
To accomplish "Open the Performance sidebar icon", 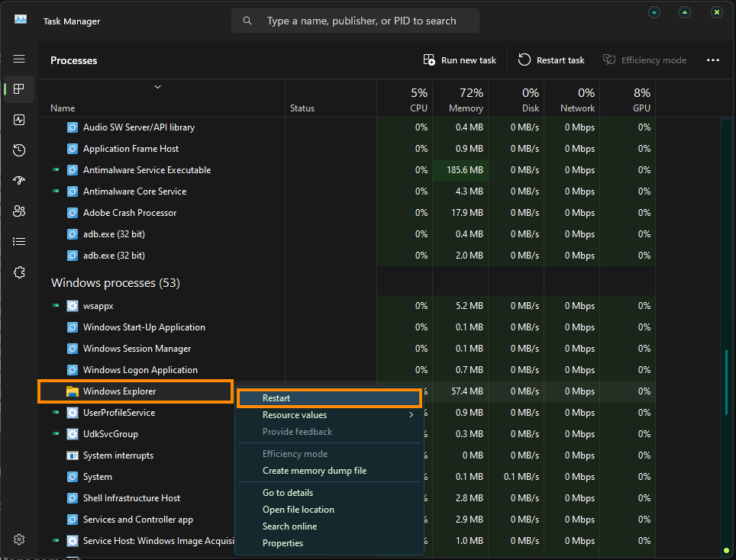I will pos(19,120).
